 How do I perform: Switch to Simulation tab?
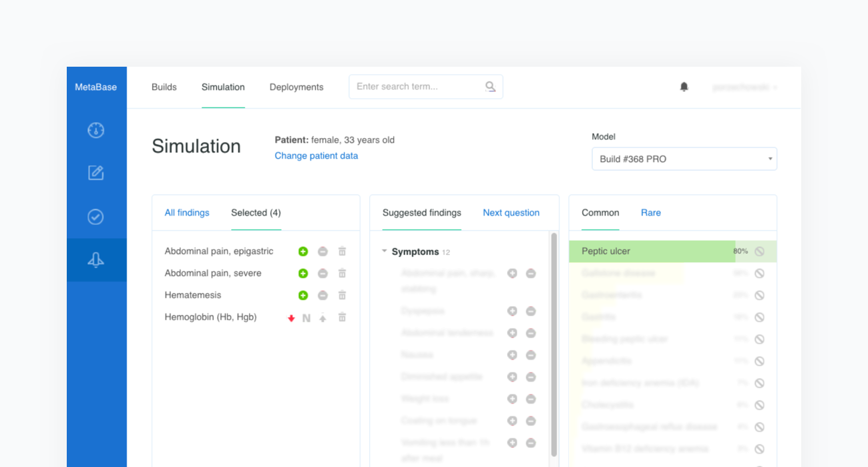tap(223, 87)
